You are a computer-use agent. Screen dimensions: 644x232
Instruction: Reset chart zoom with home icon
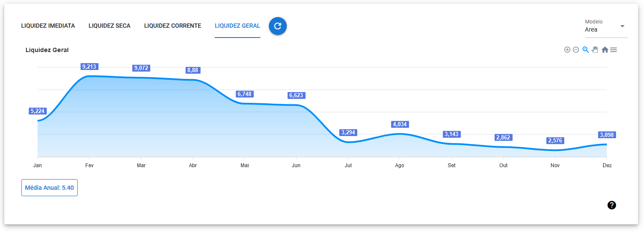[x=605, y=50]
